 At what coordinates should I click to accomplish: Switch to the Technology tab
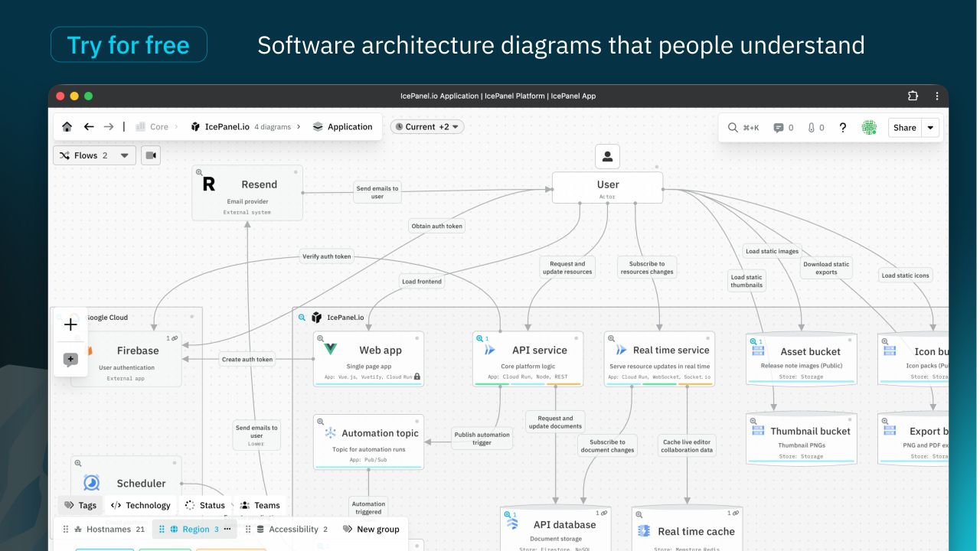(140, 505)
